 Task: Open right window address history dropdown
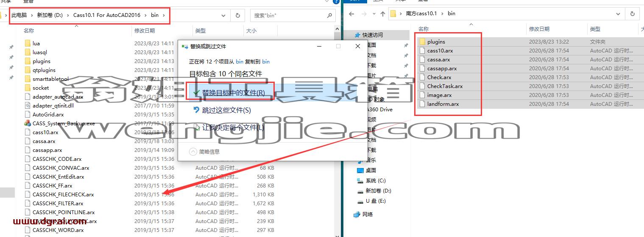tap(619, 14)
